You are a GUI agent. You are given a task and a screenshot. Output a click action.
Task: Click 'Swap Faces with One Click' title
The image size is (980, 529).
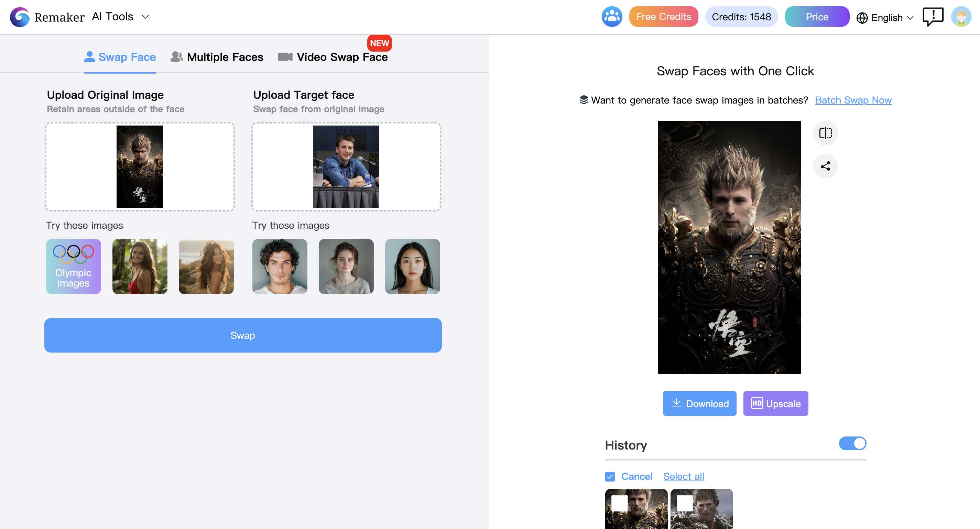(736, 71)
